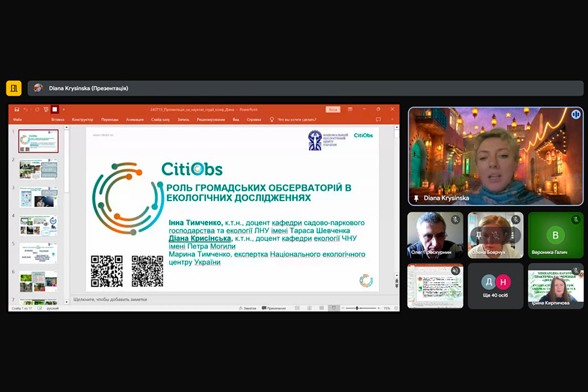Click the ribbon display options icon
Image resolution: width=588 pixels, height=392 pixels.
[x=350, y=109]
